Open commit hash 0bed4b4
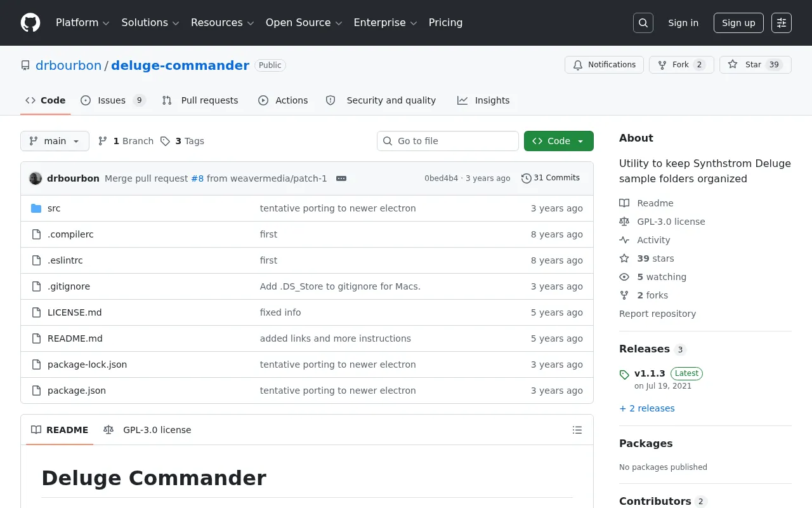 click(441, 178)
